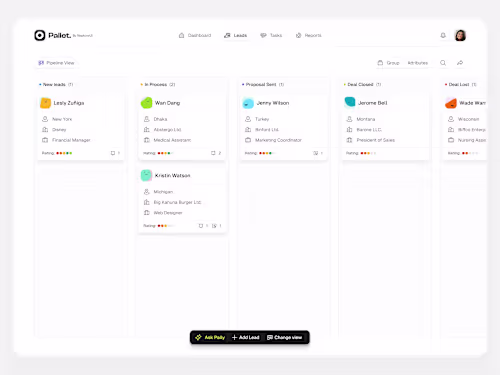The image size is (500, 375).
Task: Open the user profile avatar
Action: (460, 35)
